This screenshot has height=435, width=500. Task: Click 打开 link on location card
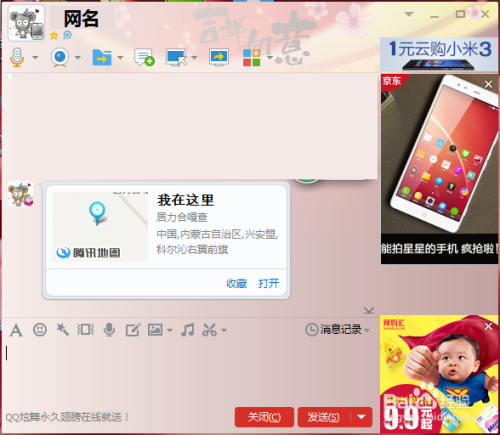[x=269, y=283]
